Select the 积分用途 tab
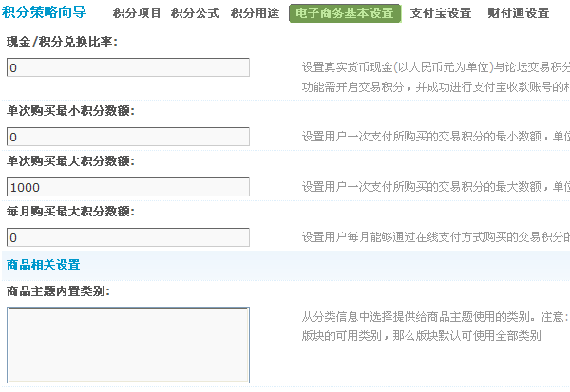Viewport: 570px width, 392px height. click(x=254, y=13)
